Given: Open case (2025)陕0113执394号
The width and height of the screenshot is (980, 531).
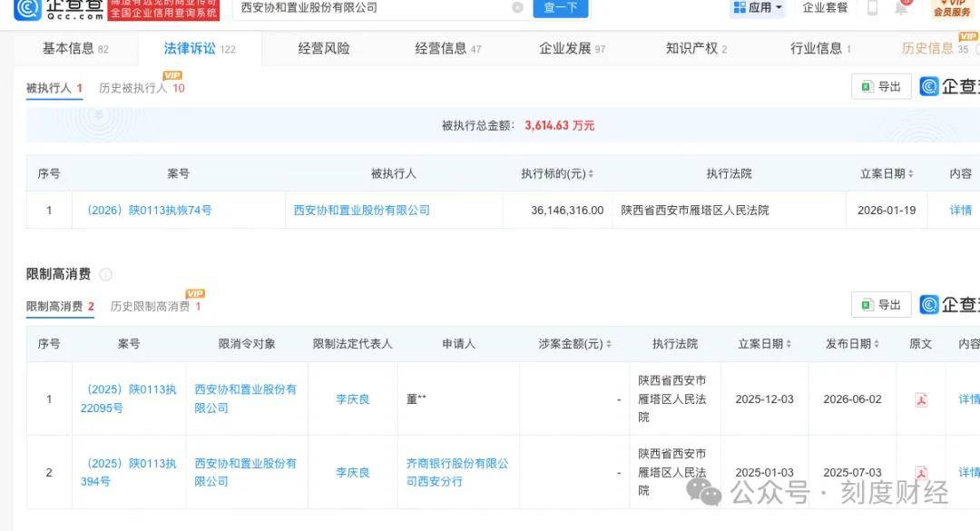Looking at the screenshot, I should [129, 472].
